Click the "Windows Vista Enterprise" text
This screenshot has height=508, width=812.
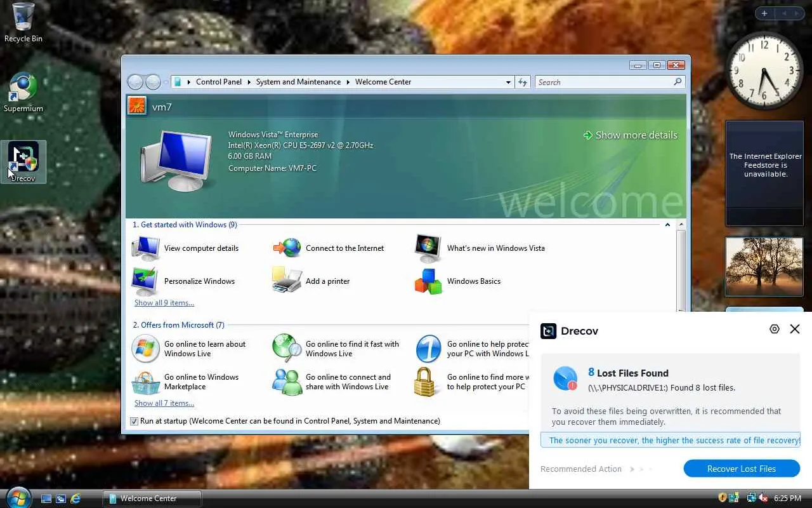[273, 135]
